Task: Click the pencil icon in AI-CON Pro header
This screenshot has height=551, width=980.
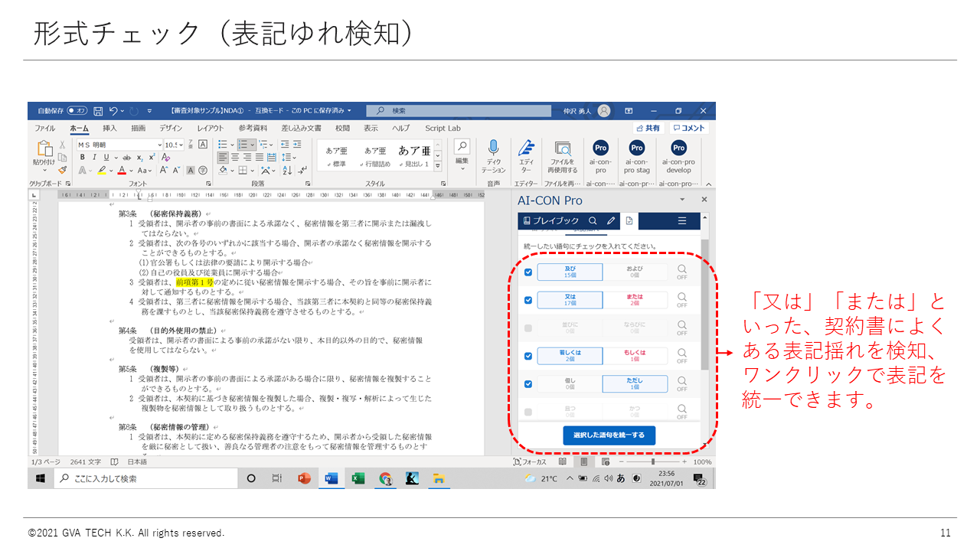Action: pos(610,221)
